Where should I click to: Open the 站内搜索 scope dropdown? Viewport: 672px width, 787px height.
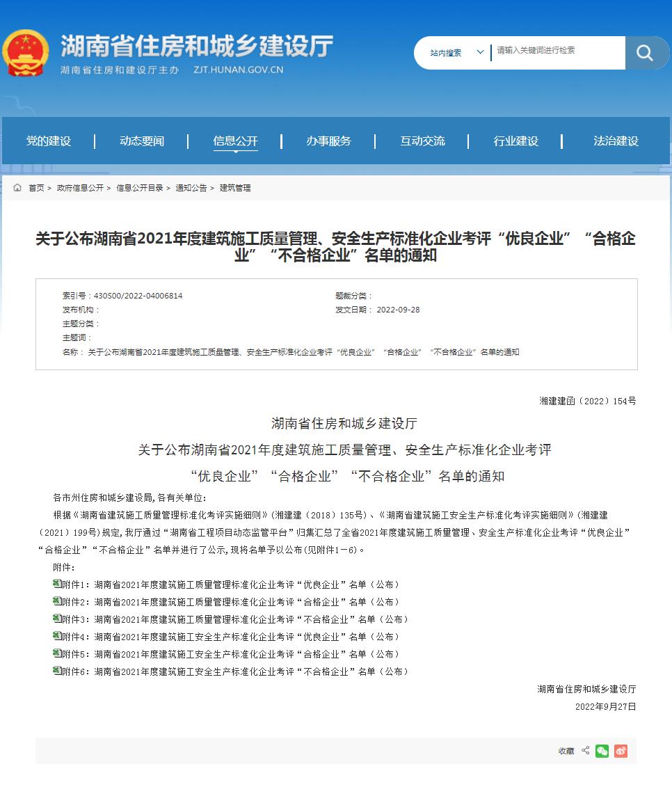[x=457, y=53]
